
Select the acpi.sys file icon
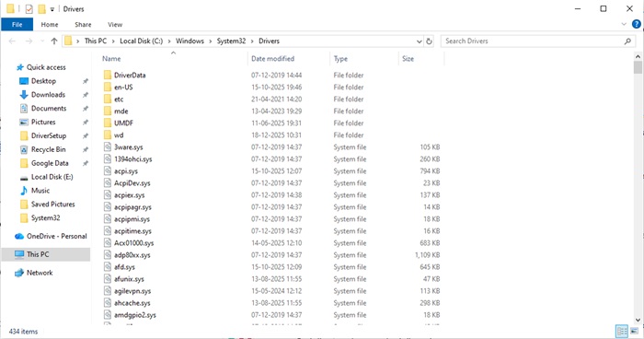click(108, 170)
